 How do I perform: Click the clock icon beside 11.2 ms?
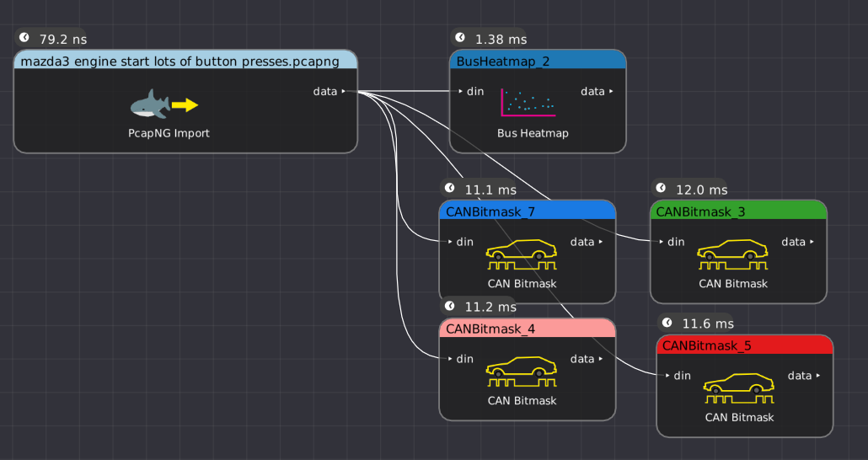[x=449, y=306]
